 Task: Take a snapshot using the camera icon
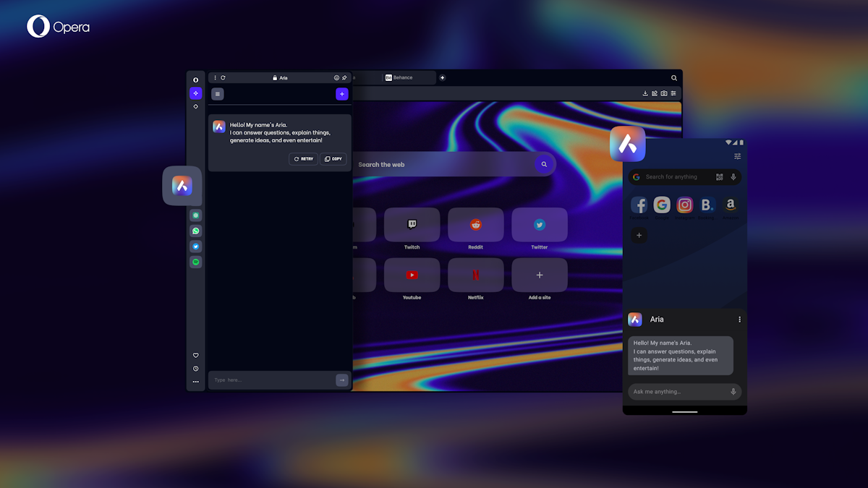(x=663, y=93)
